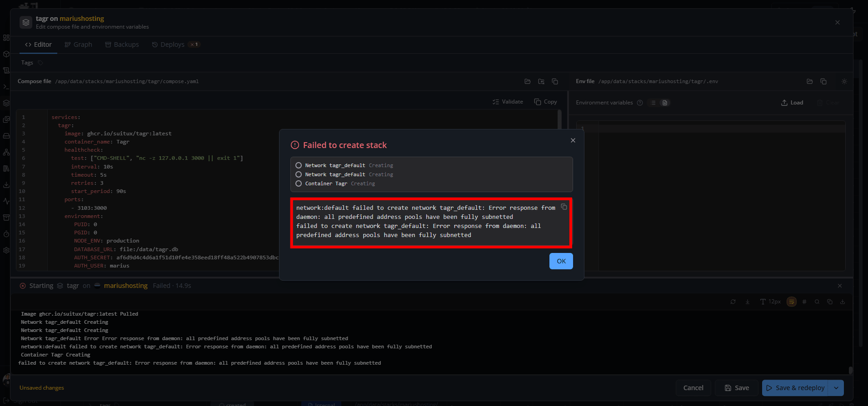Switch env variables to list view
This screenshot has width=868, height=406.
pyautogui.click(x=653, y=103)
